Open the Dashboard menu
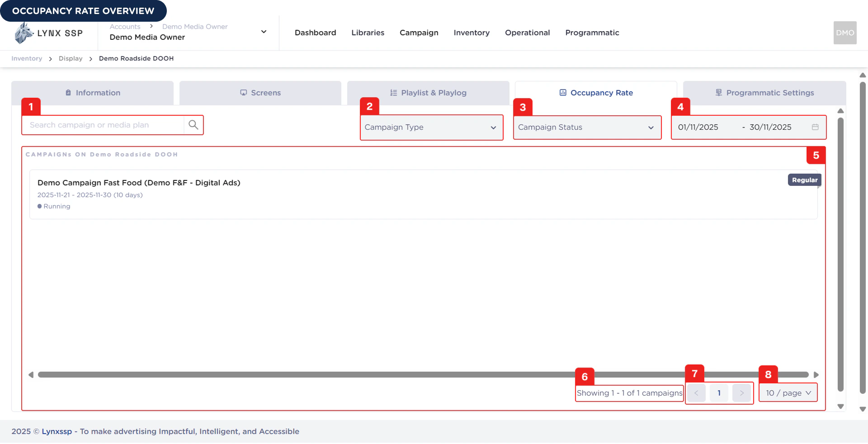868x444 pixels. (316, 33)
